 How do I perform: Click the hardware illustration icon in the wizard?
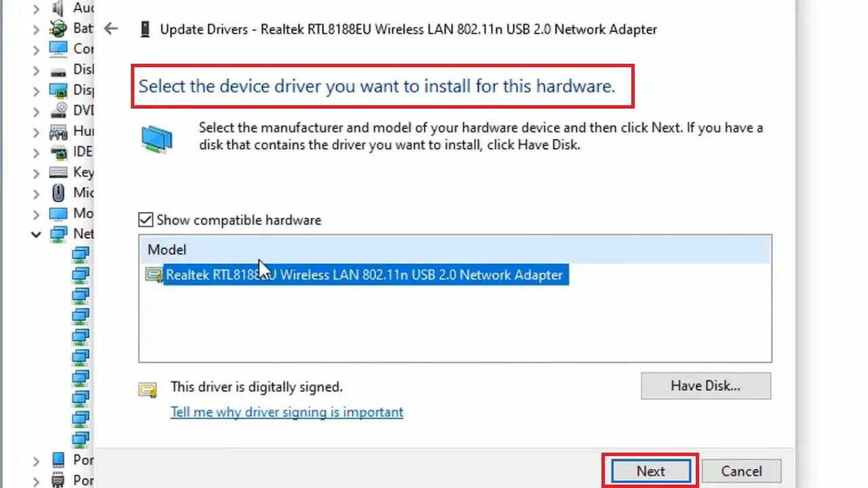[157, 138]
